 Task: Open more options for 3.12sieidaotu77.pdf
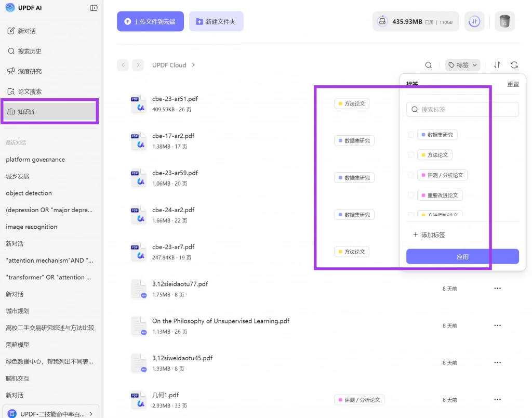[x=497, y=289]
